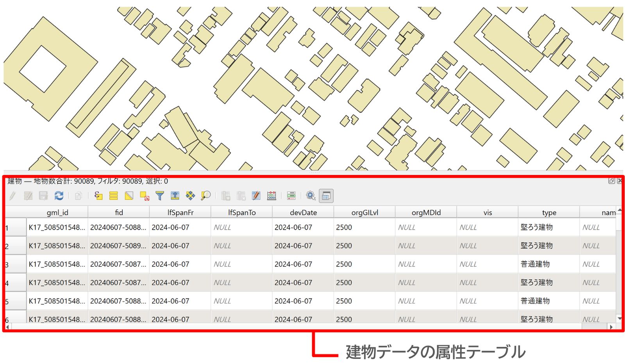
Task: Click the lfSpanFr column header
Action: click(180, 212)
